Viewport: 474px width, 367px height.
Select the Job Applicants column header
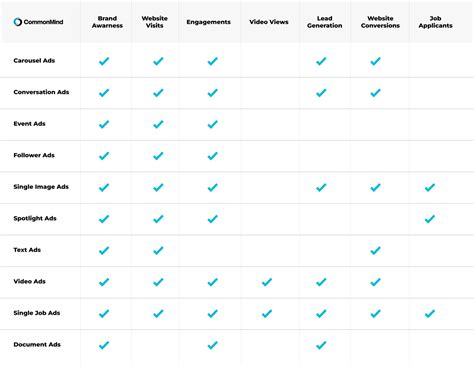click(435, 22)
